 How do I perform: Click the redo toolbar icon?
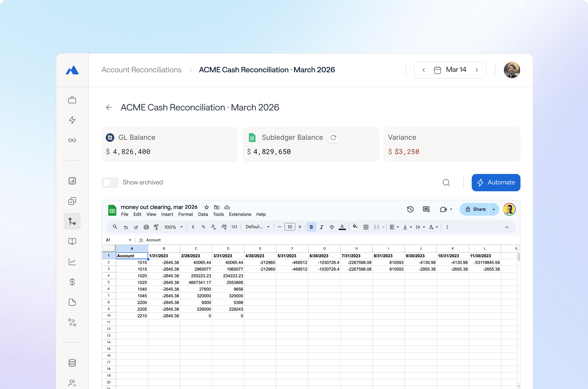[x=136, y=227]
